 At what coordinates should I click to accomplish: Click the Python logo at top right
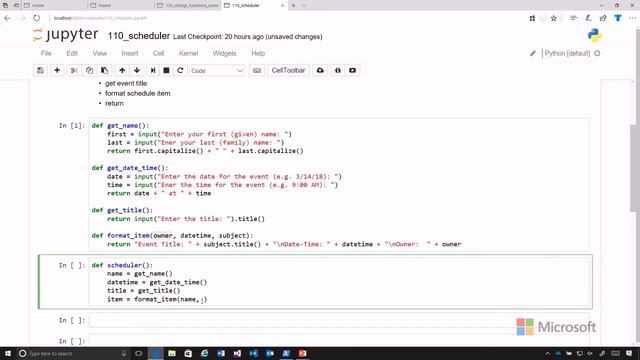click(594, 36)
